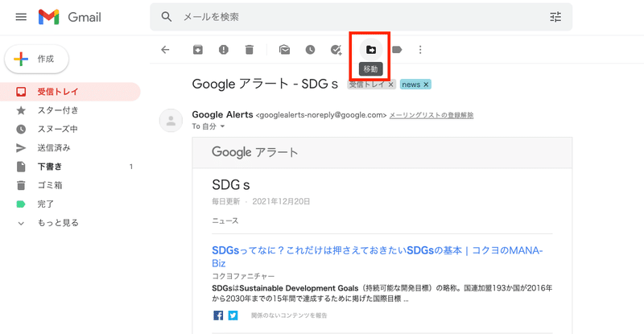Open search options filter icon
The height and width of the screenshot is (334, 644).
[x=555, y=17]
